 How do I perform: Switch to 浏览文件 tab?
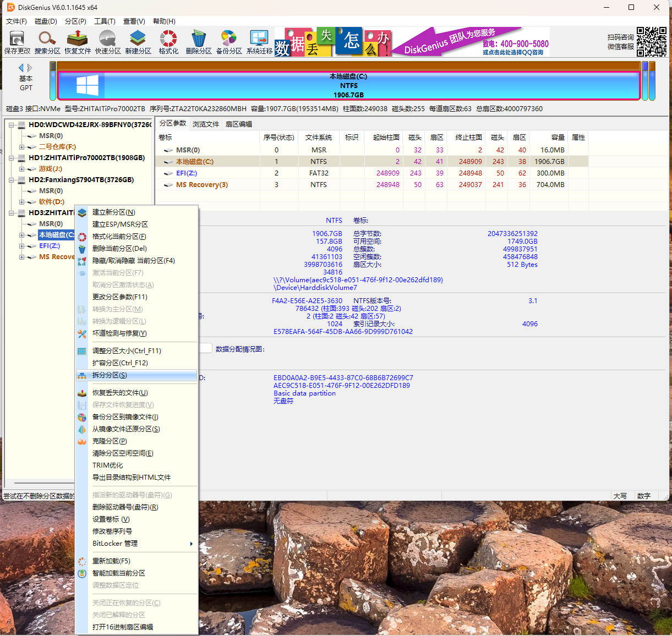(206, 124)
